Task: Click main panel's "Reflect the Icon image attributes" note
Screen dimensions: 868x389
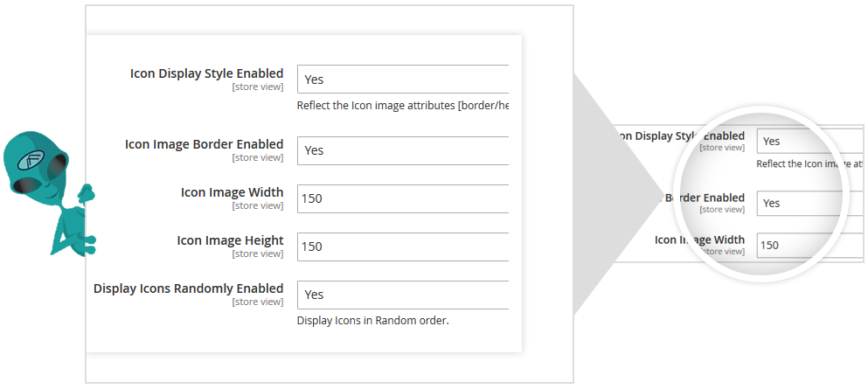Action: pyautogui.click(x=402, y=106)
